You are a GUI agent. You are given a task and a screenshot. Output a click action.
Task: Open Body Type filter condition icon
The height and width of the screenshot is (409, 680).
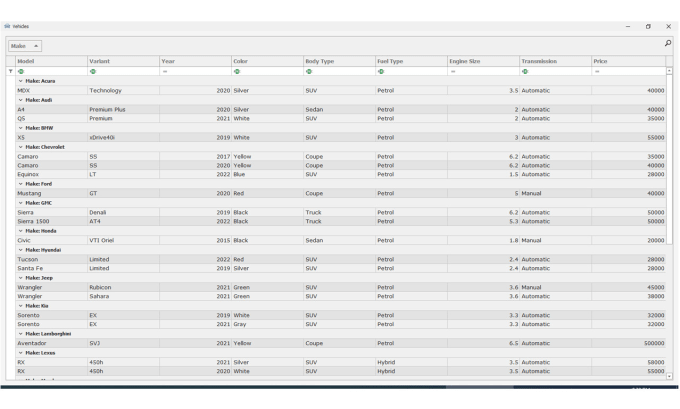click(309, 71)
